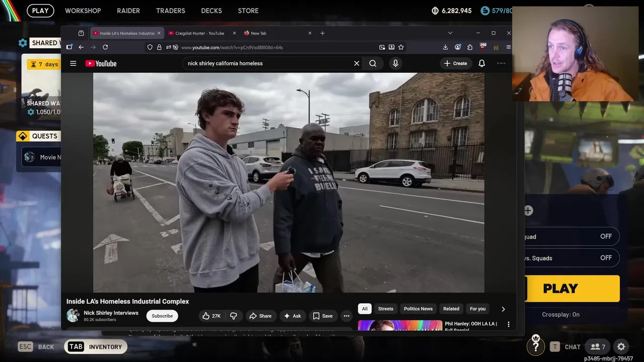Click the YouTube search magnifier button
644x362 pixels.
373,63
